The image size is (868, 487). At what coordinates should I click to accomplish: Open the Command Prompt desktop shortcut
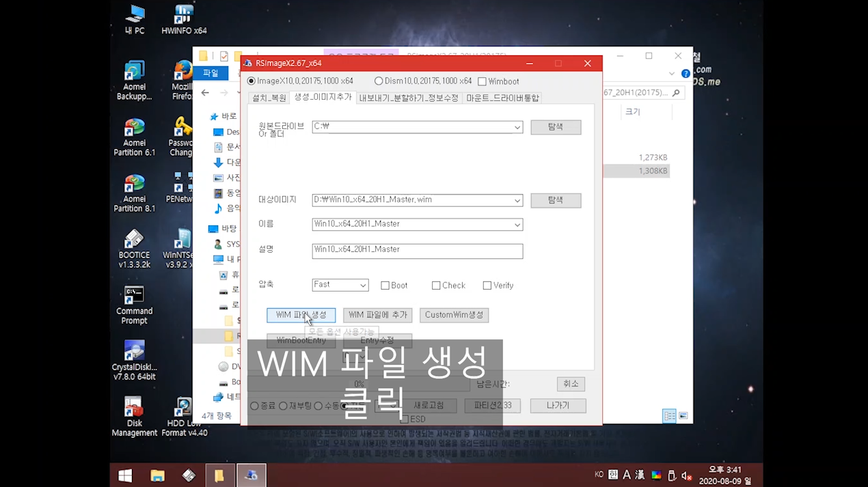click(134, 305)
